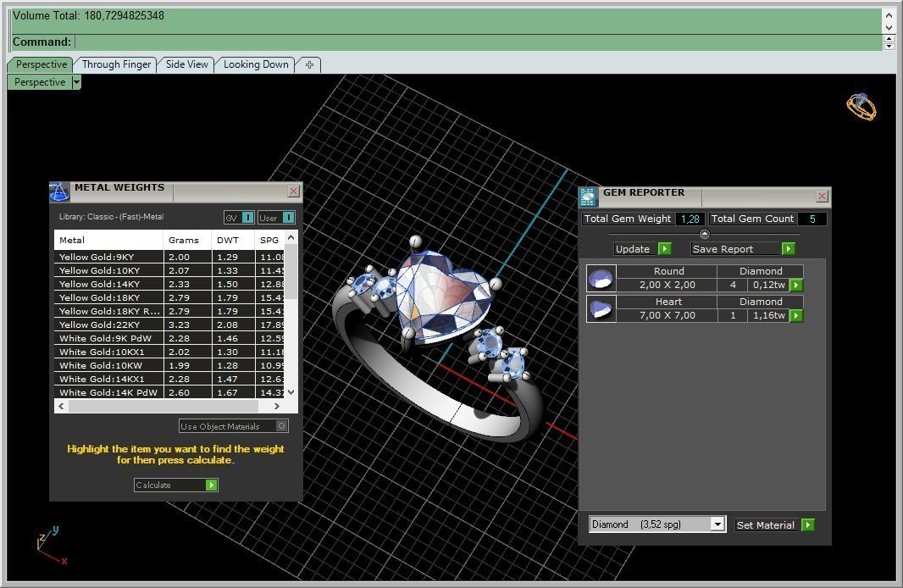This screenshot has width=903, height=588.
Task: Click the 2,00 X 2,00 size cell
Action: click(667, 285)
